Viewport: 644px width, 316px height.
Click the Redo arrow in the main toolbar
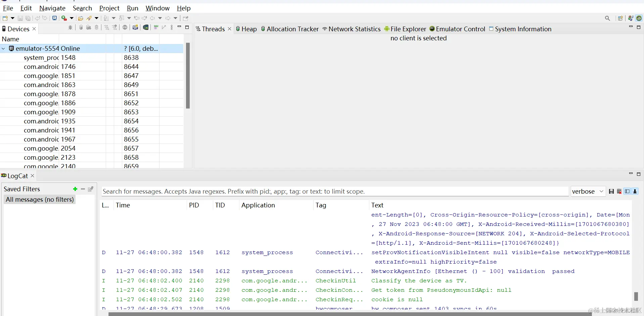point(45,18)
